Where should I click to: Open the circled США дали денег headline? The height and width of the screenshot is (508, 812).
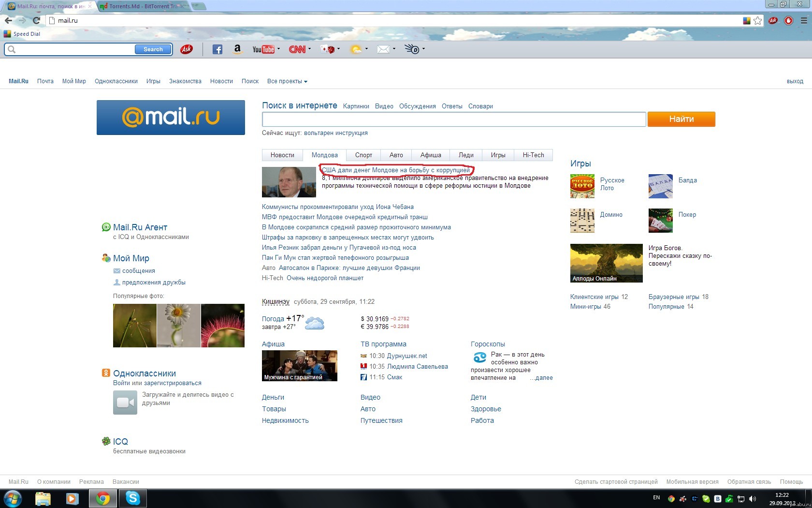(x=396, y=170)
